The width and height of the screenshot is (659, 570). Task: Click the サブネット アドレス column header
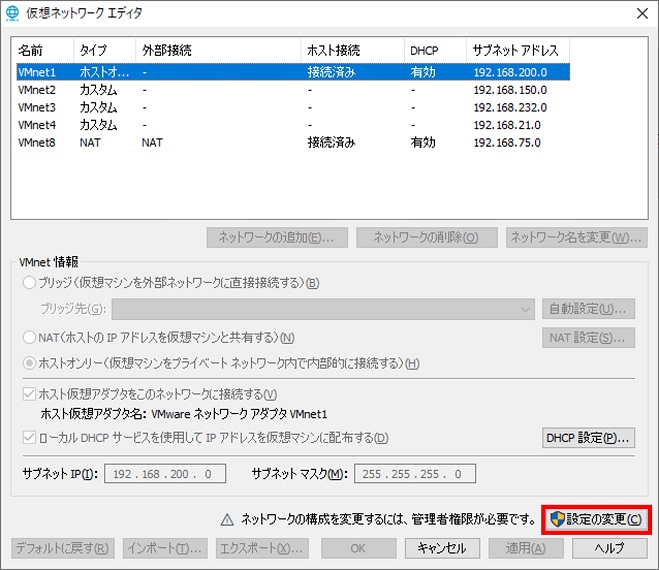517,50
